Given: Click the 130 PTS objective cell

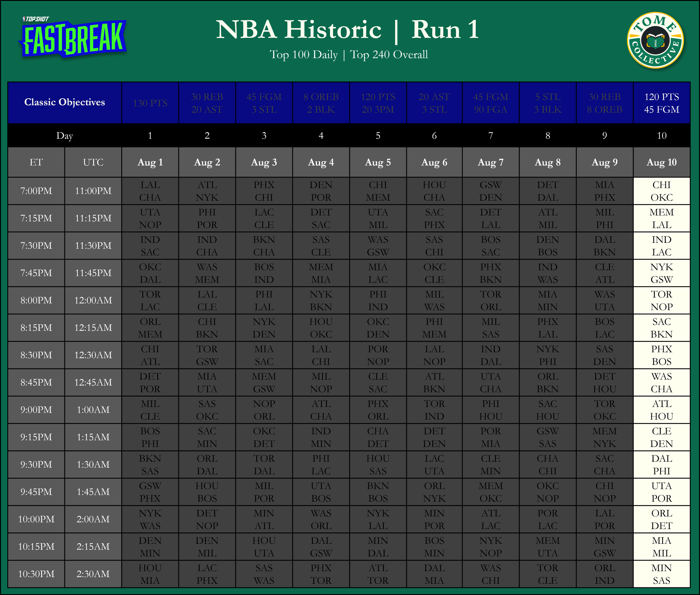Looking at the screenshot, I should (150, 103).
